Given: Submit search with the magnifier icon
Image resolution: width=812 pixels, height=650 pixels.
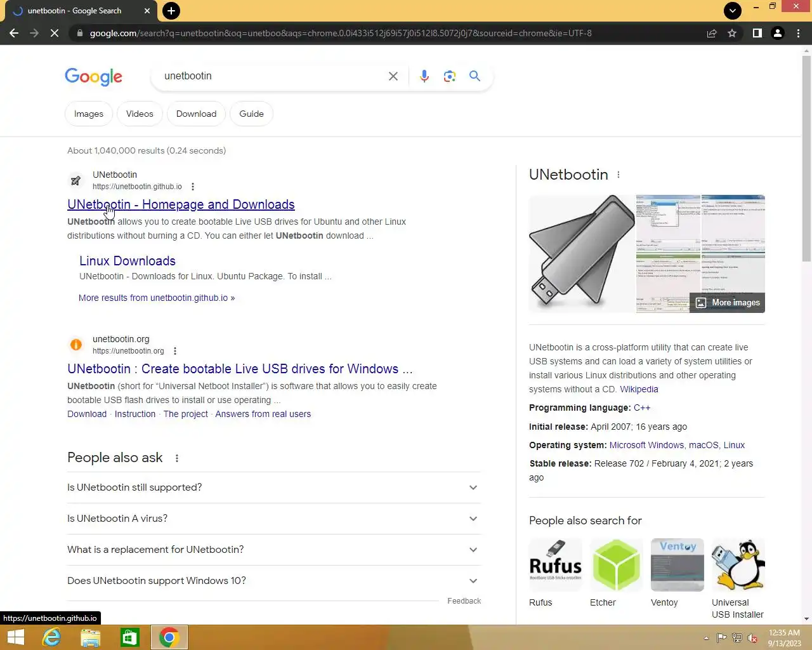Looking at the screenshot, I should point(475,76).
